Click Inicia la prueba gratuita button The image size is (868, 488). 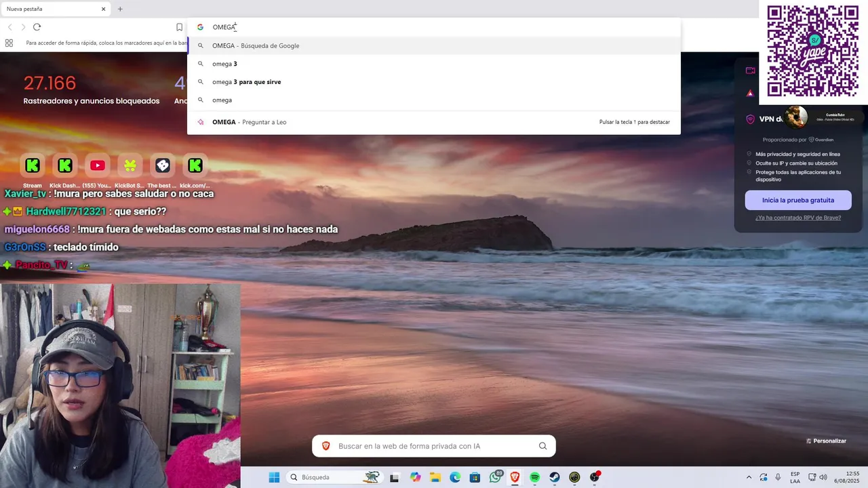coord(798,200)
